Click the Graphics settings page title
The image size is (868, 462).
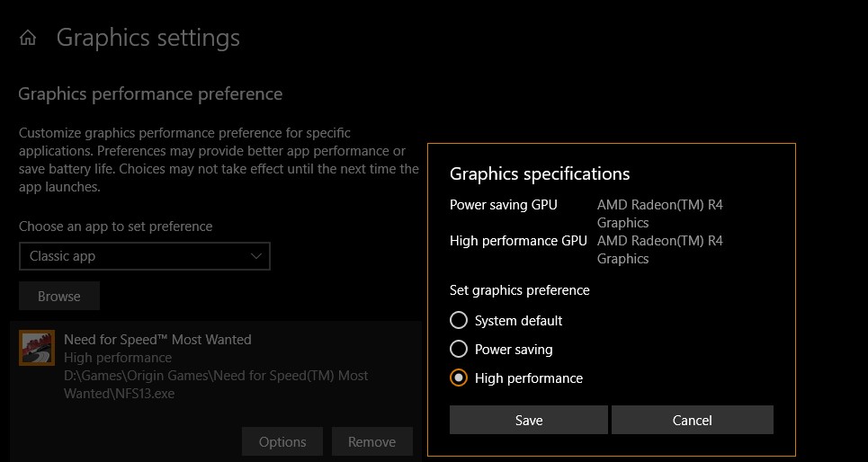(x=148, y=38)
